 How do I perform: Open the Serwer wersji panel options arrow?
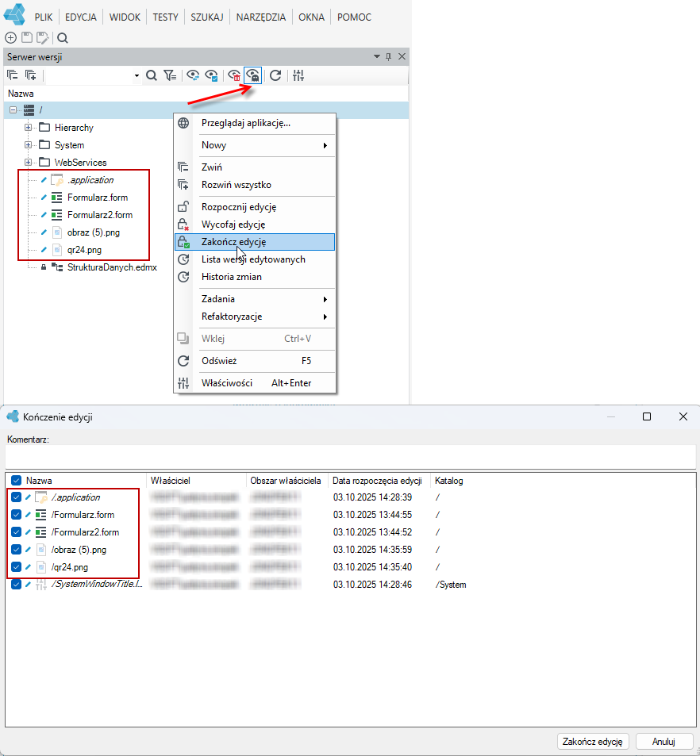pyautogui.click(x=377, y=57)
